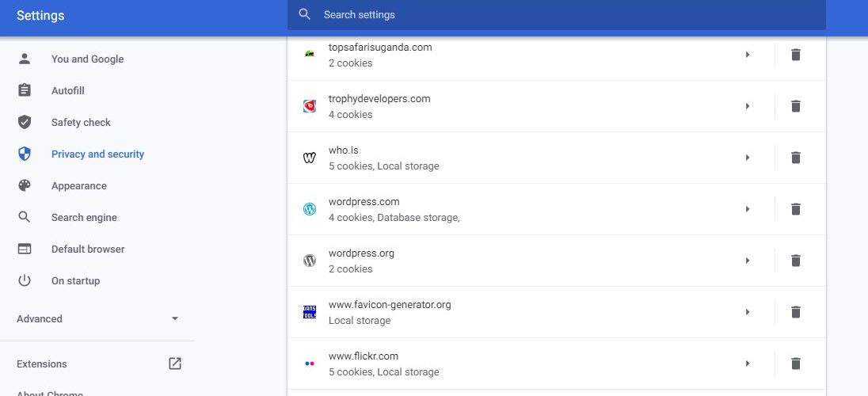Click trash icon for trophydevelopers.com
The height and width of the screenshot is (396, 868).
coord(795,106)
